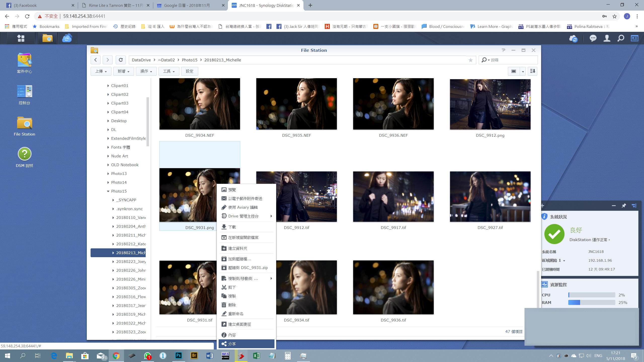Click in the File Station search field
The image size is (644, 362).
(x=513, y=60)
